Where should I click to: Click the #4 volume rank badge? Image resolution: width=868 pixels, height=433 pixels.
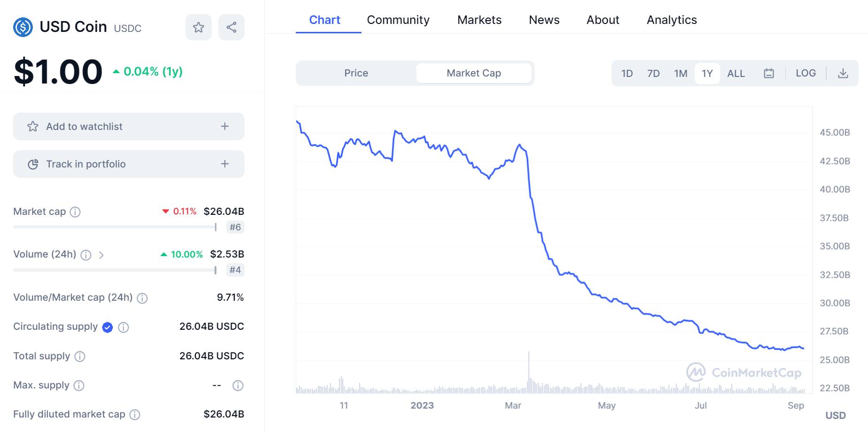[235, 270]
